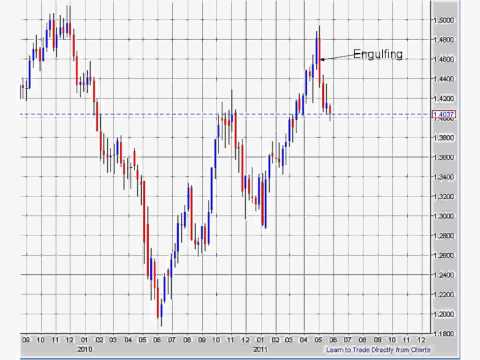Click the 2010 year label on time axis
The width and height of the screenshot is (480, 360).
click(85, 349)
